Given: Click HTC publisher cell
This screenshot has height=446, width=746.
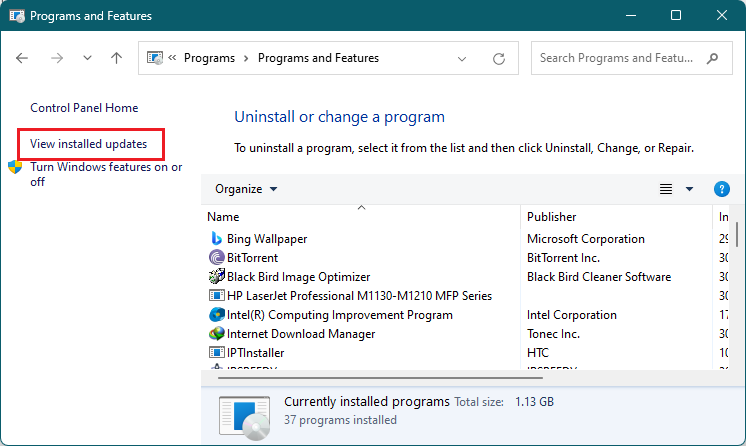Looking at the screenshot, I should coord(538,353).
